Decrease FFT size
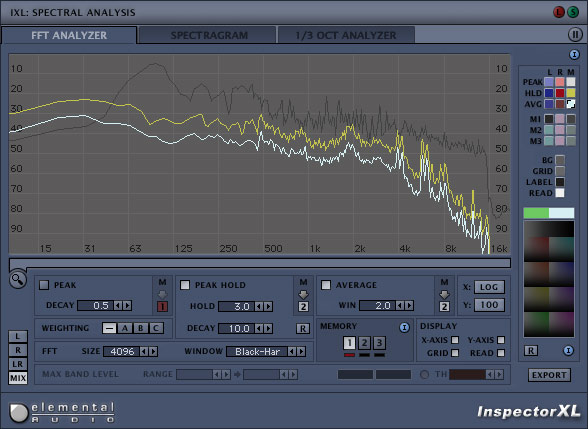Screen dimensions: 588x429 (x=144, y=351)
